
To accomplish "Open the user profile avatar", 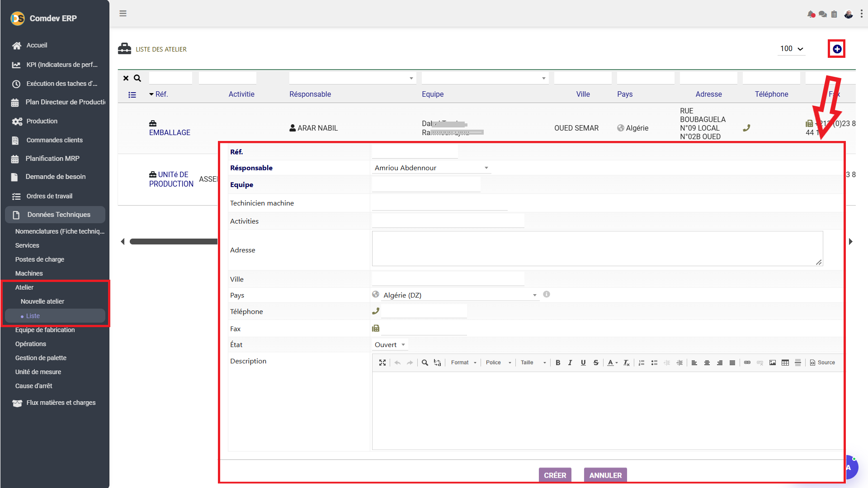I will [x=849, y=14].
